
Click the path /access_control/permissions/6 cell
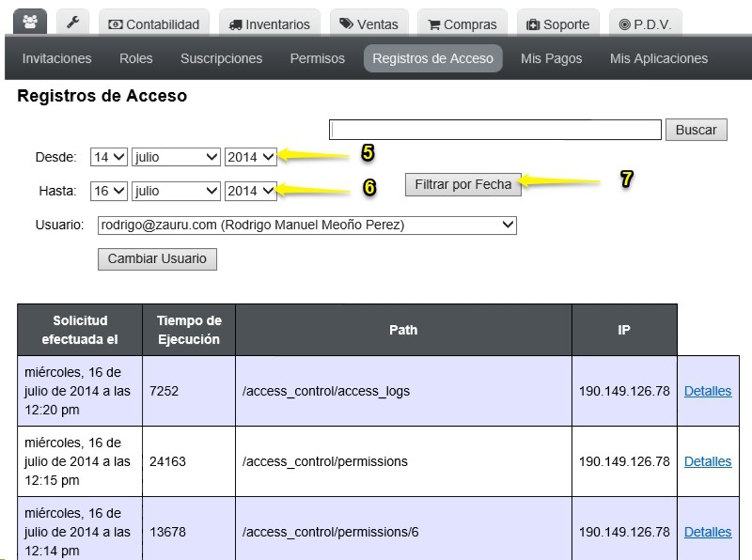click(x=403, y=528)
